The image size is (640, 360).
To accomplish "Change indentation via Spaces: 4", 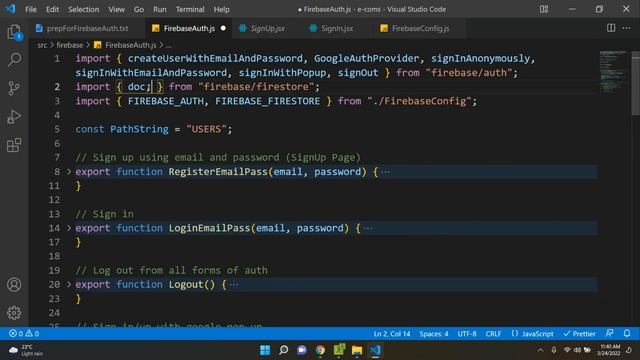I will [434, 333].
